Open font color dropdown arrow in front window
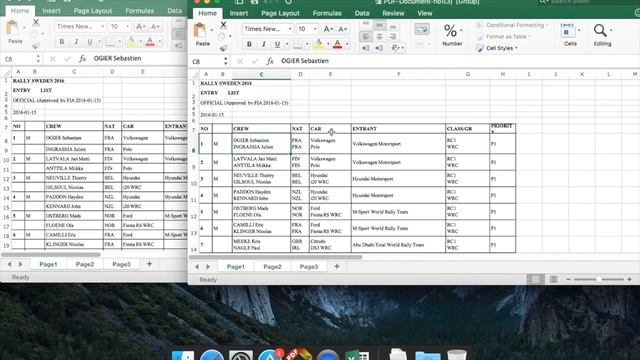This screenshot has width=640, height=360. coord(347,44)
